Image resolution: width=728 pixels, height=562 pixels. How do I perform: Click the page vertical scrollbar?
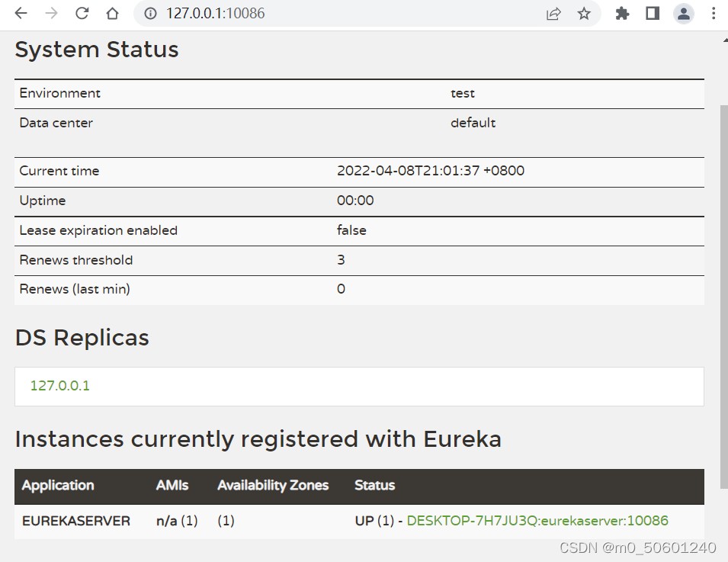[x=723, y=290]
